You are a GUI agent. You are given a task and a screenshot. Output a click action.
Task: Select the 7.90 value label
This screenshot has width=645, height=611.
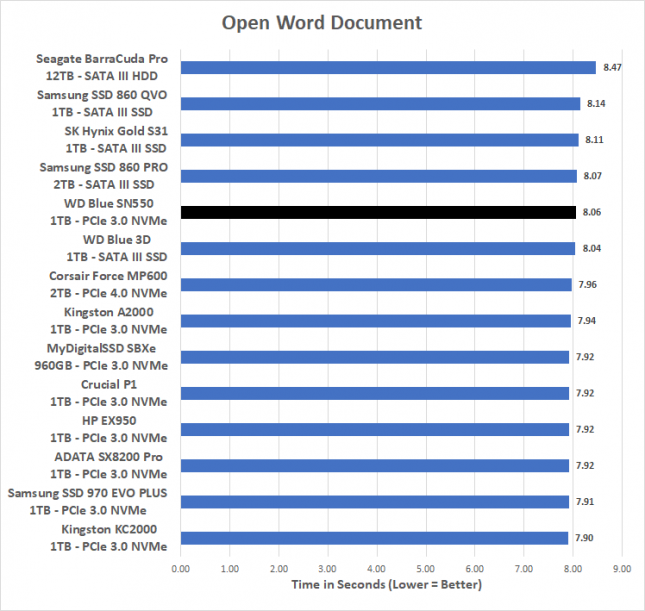pos(584,538)
